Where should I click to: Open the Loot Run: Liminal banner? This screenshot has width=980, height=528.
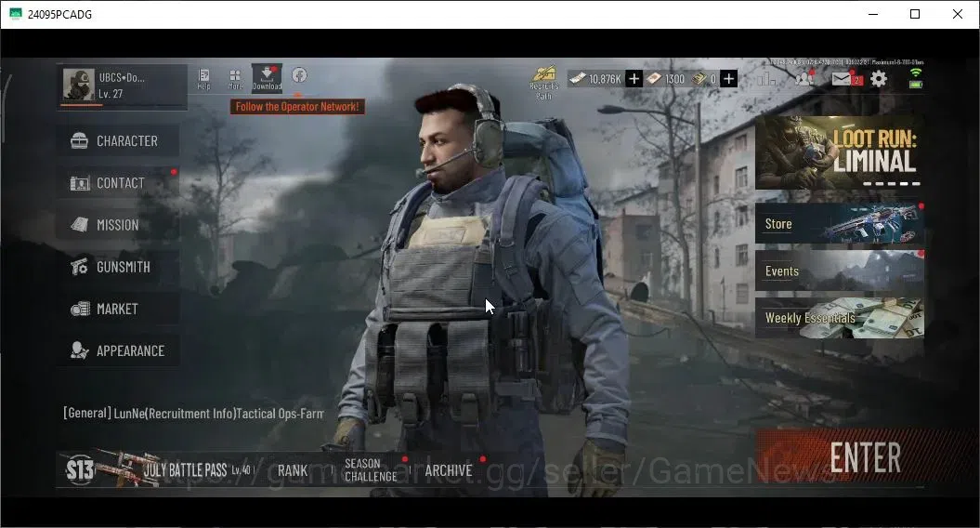(840, 152)
